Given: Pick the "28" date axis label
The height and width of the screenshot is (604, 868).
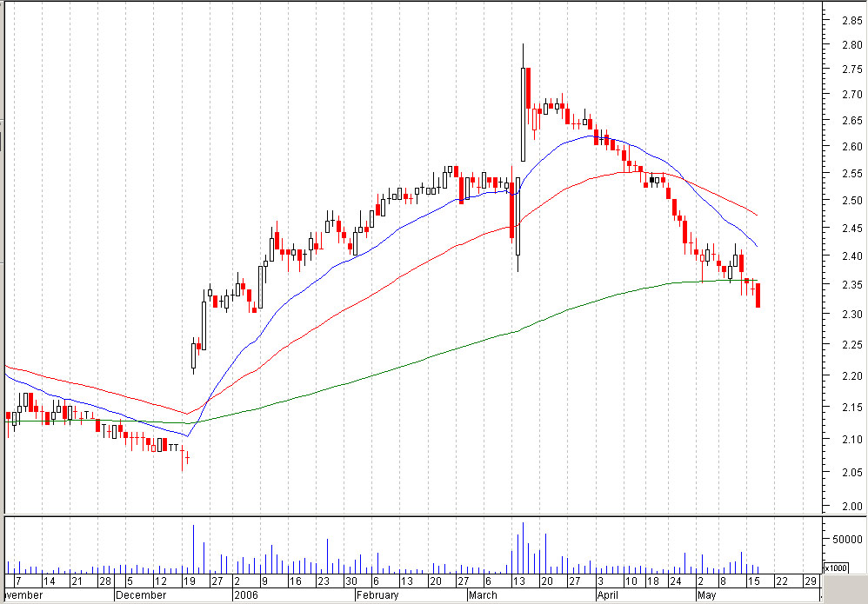Looking at the screenshot, I should (x=104, y=581).
